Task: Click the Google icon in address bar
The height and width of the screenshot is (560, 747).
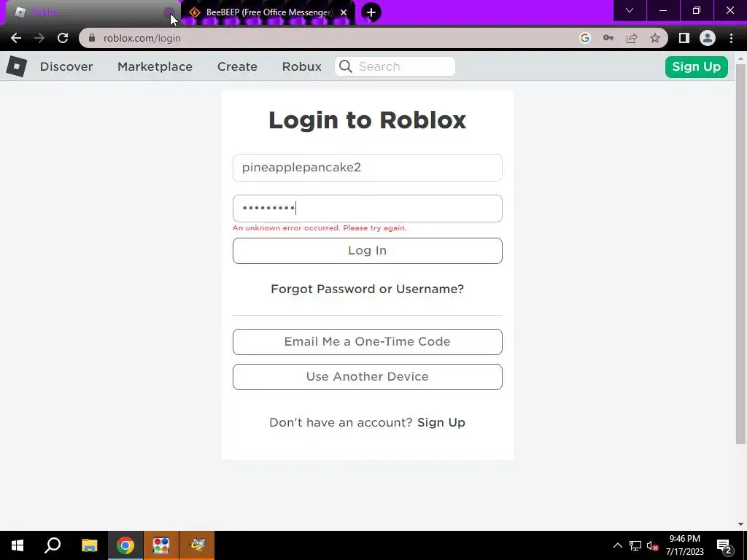Action: [x=584, y=38]
